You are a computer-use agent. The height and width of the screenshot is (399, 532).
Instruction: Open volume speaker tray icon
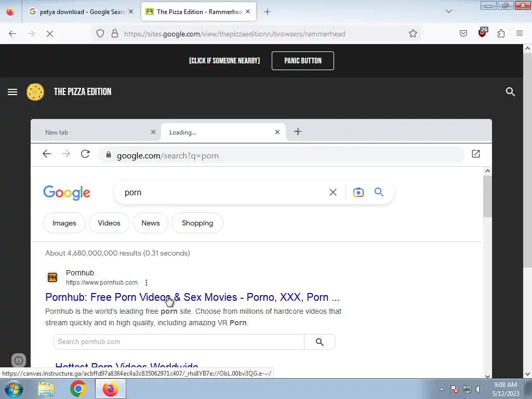coord(480,389)
